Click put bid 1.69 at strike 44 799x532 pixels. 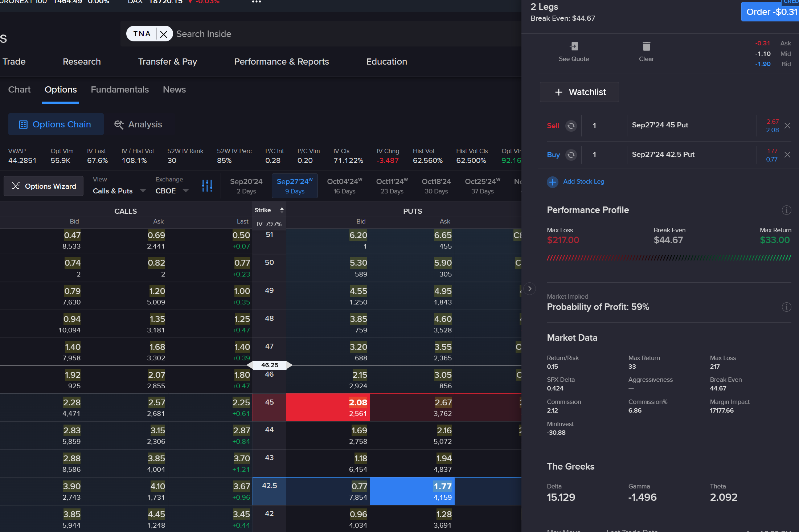359,430
